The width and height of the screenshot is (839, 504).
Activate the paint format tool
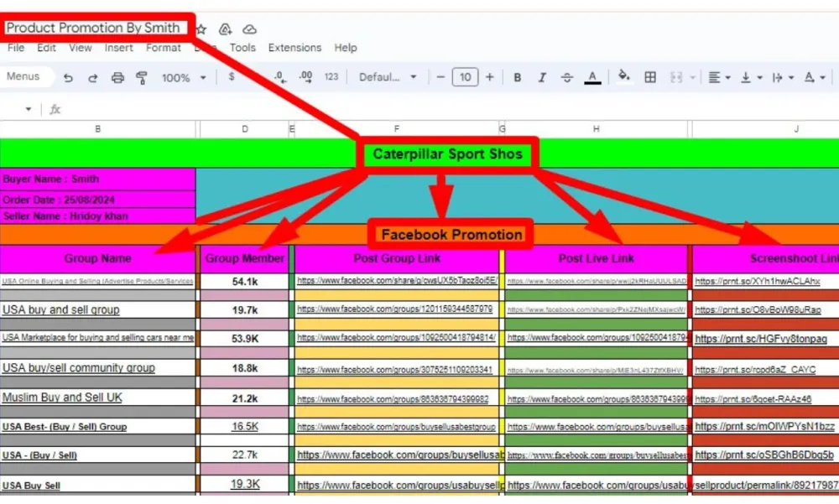pos(142,78)
